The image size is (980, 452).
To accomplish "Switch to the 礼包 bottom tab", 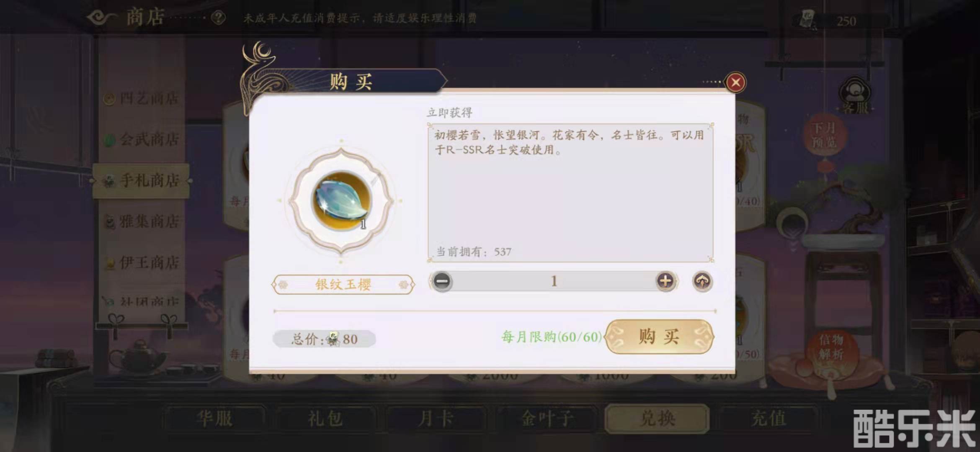I will pos(325,419).
